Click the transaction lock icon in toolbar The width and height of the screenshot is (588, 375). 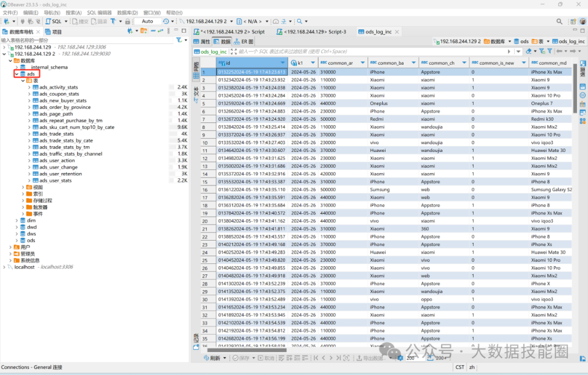(x=127, y=21)
